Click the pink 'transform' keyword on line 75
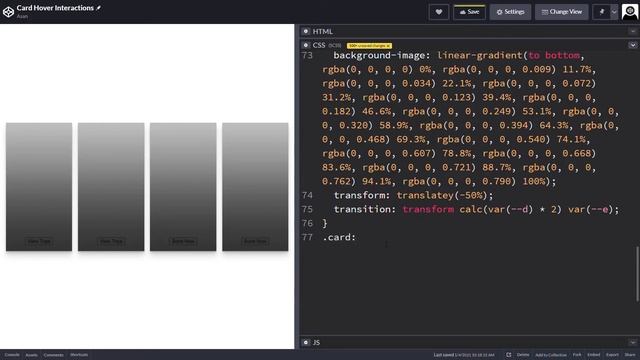 click(x=428, y=209)
